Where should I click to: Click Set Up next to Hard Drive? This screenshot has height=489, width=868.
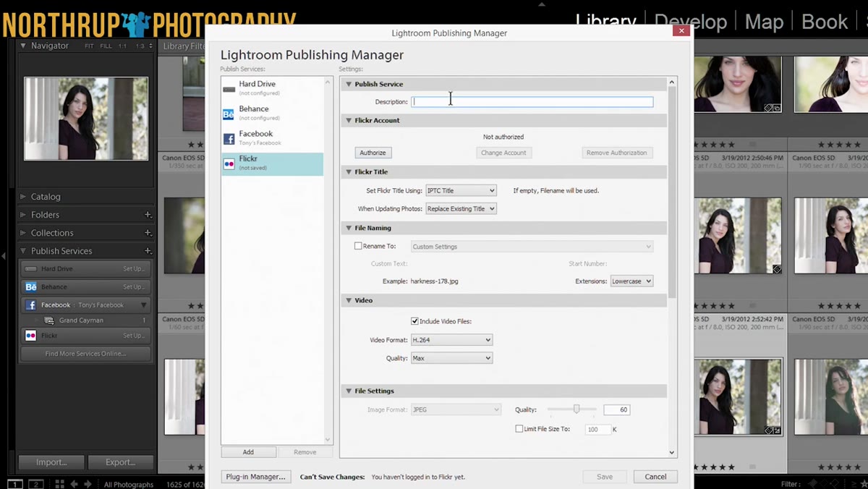pyautogui.click(x=134, y=269)
